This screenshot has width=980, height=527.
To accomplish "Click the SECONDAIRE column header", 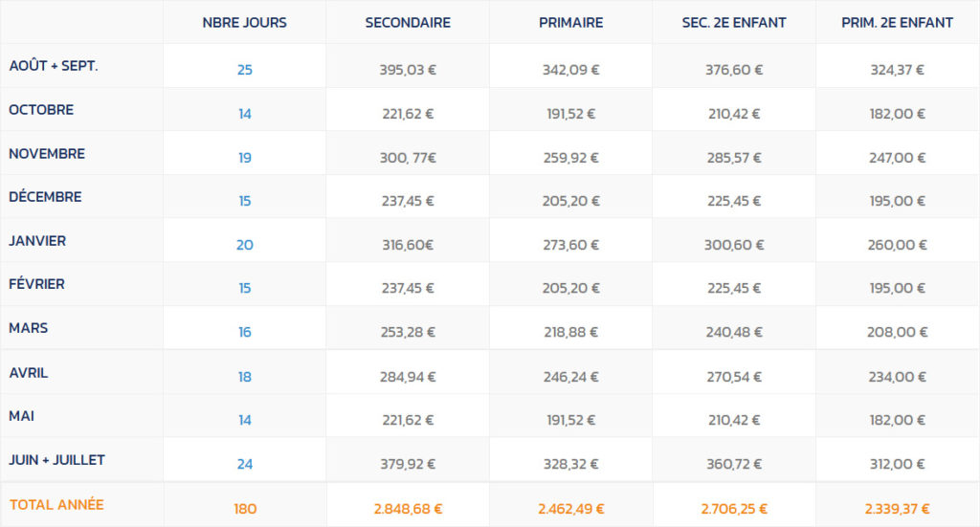I will point(408,23).
